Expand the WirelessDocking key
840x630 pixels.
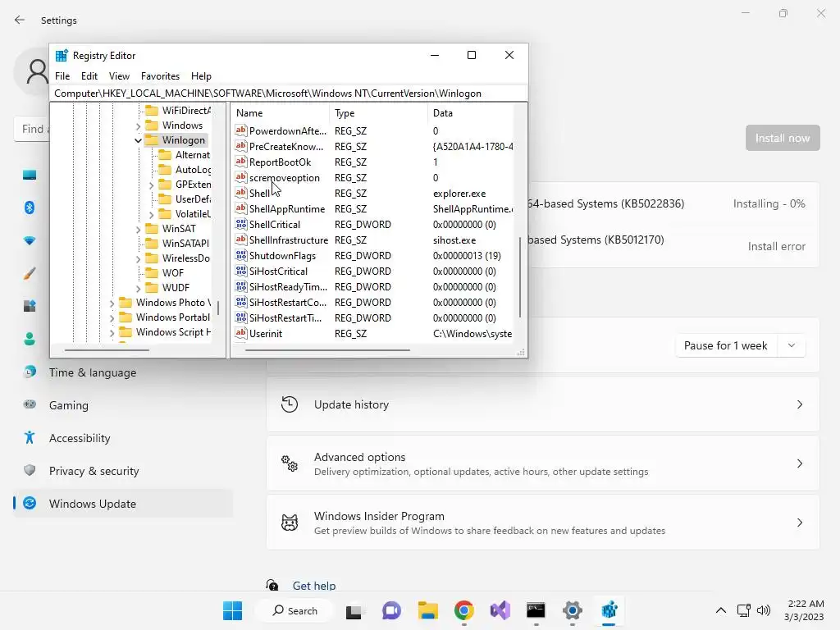click(x=138, y=258)
